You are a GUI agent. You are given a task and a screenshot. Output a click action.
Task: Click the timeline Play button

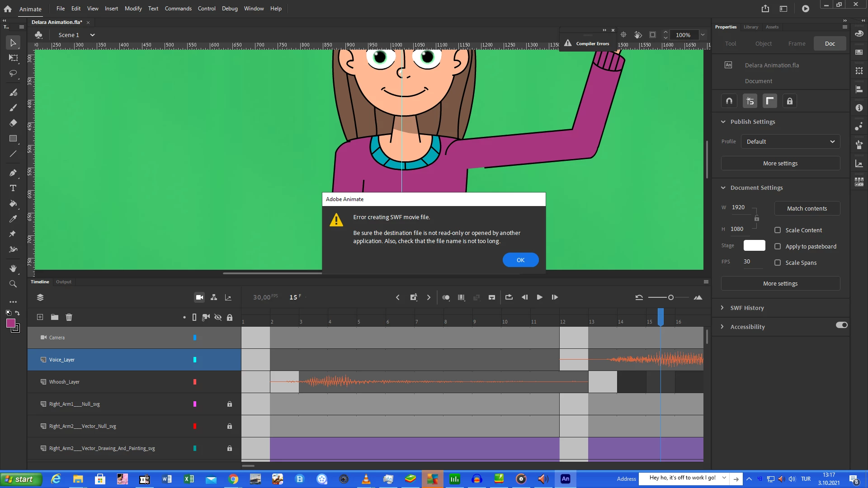tap(539, 297)
